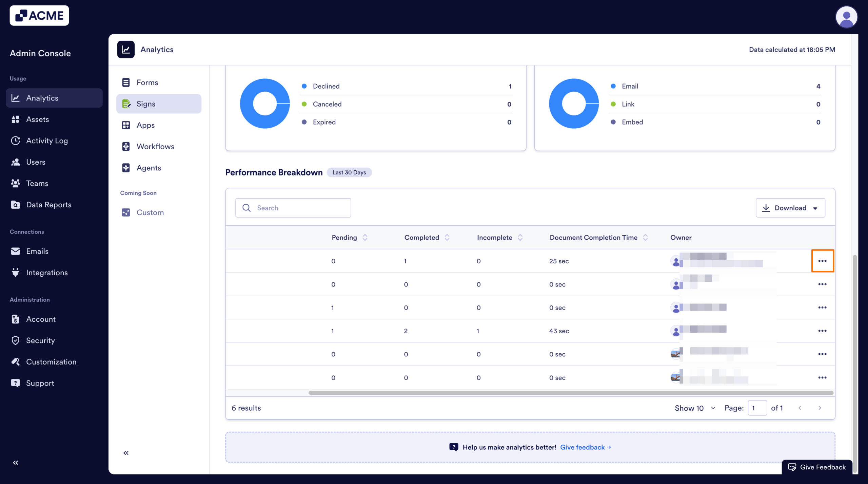This screenshot has width=868, height=484.
Task: Collapse the Analytics sub-navigation panel
Action: (126, 453)
